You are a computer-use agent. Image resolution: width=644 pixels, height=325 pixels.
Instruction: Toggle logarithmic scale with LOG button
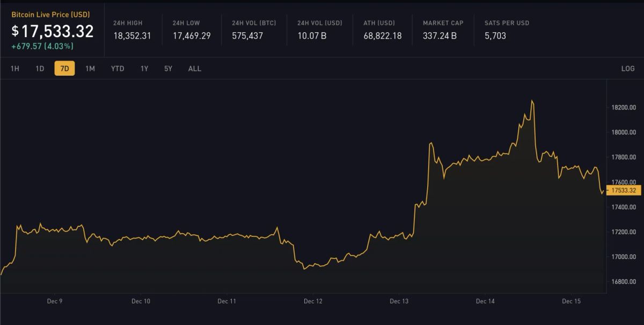pos(628,69)
